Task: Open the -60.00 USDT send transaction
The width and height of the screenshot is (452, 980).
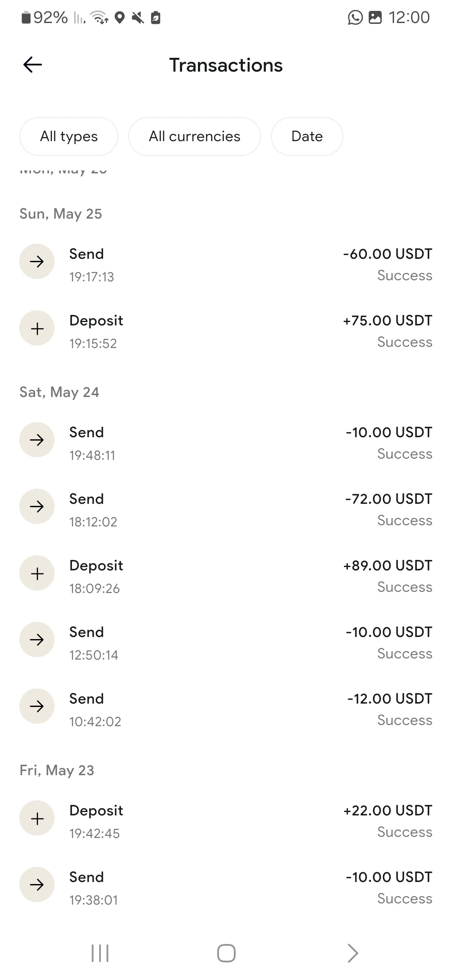Action: [387, 254]
